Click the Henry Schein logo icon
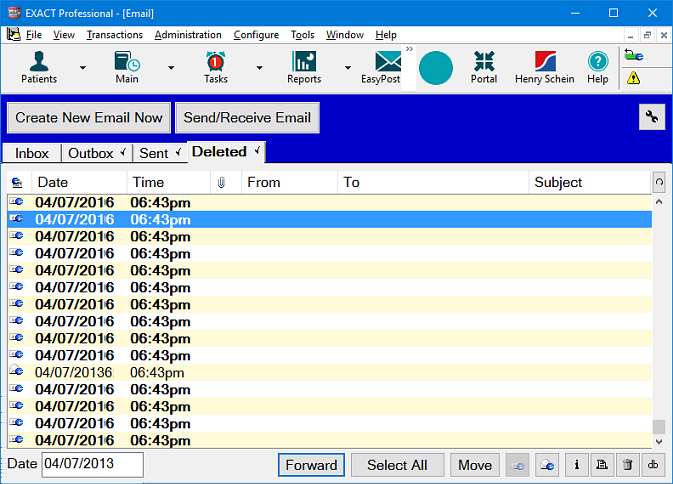This screenshot has height=484, width=673. coord(545,67)
